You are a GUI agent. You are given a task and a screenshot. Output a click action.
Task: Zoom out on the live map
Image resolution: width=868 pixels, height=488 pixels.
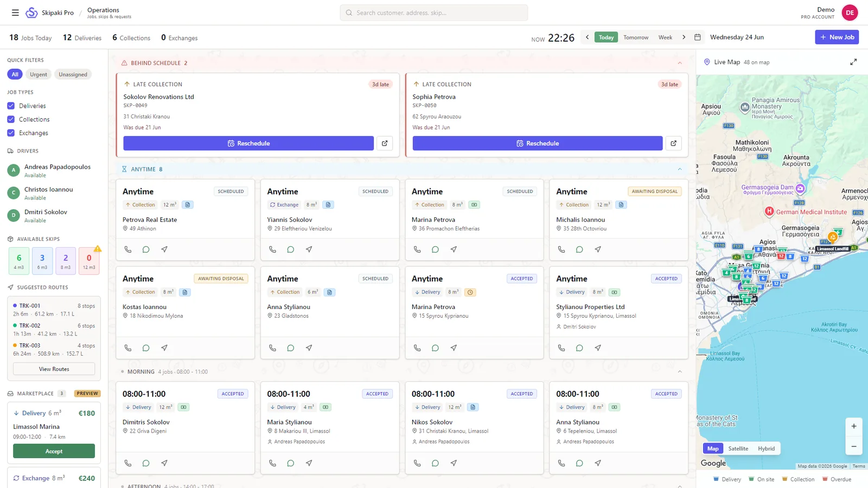[854, 446]
